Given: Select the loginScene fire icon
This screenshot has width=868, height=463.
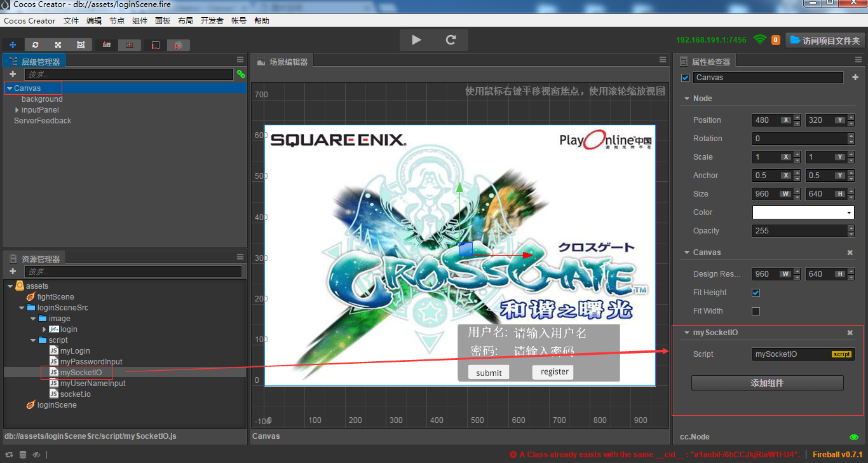Looking at the screenshot, I should pyautogui.click(x=31, y=405).
